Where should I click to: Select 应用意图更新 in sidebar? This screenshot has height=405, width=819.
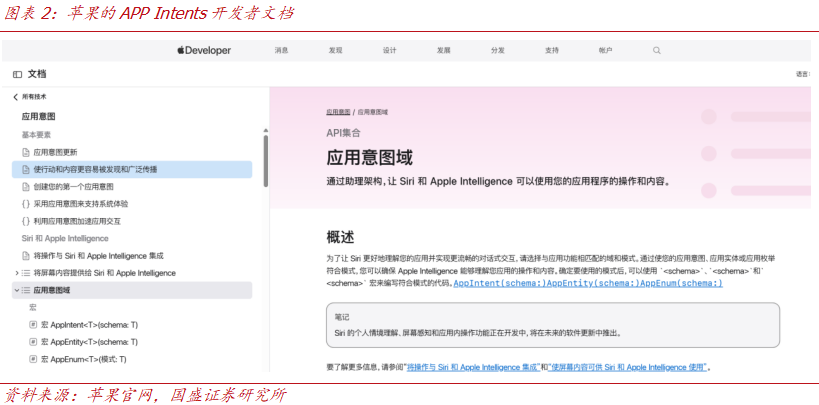55,152
